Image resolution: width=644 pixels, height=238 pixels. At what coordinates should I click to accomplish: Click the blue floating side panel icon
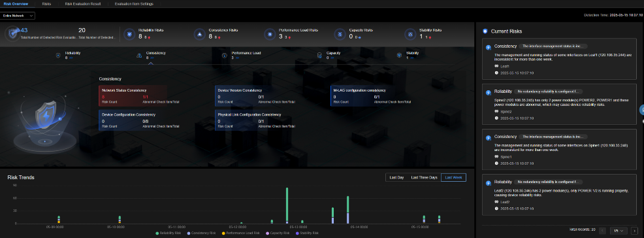point(641,110)
